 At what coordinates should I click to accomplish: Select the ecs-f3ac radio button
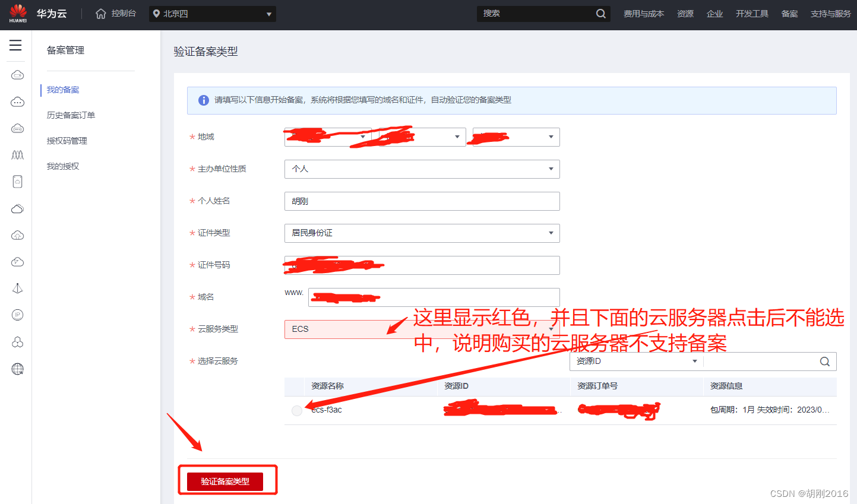[x=297, y=411]
